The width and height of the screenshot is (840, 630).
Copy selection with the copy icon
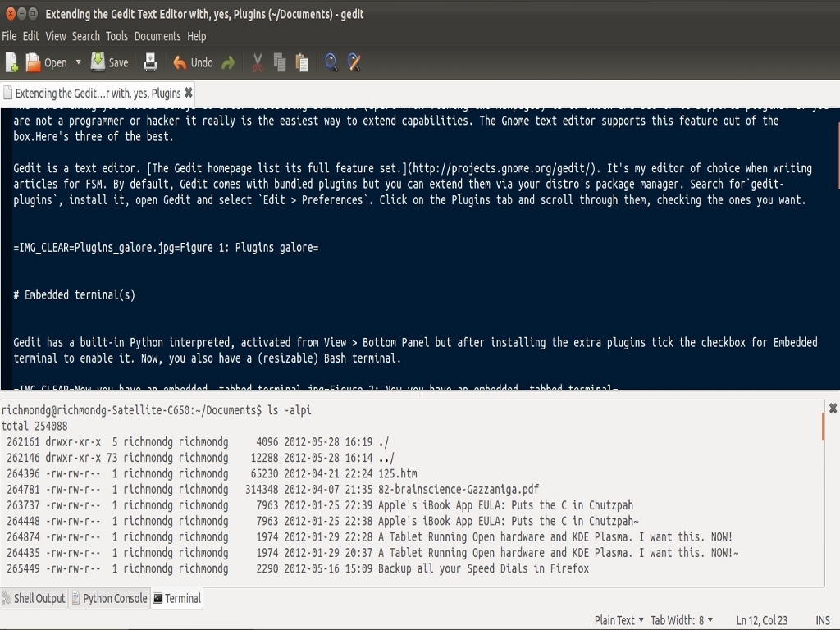tap(280, 62)
